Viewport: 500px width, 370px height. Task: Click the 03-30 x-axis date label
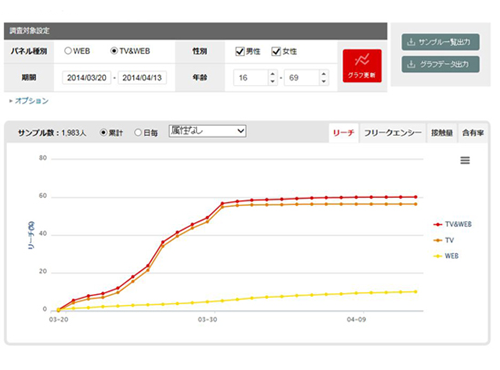point(207,319)
